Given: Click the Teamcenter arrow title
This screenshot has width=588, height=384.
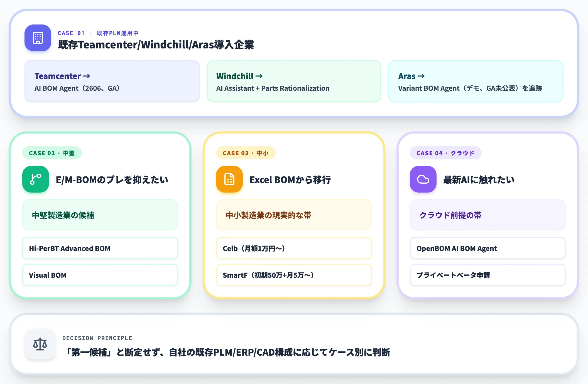Looking at the screenshot, I should coord(62,76).
